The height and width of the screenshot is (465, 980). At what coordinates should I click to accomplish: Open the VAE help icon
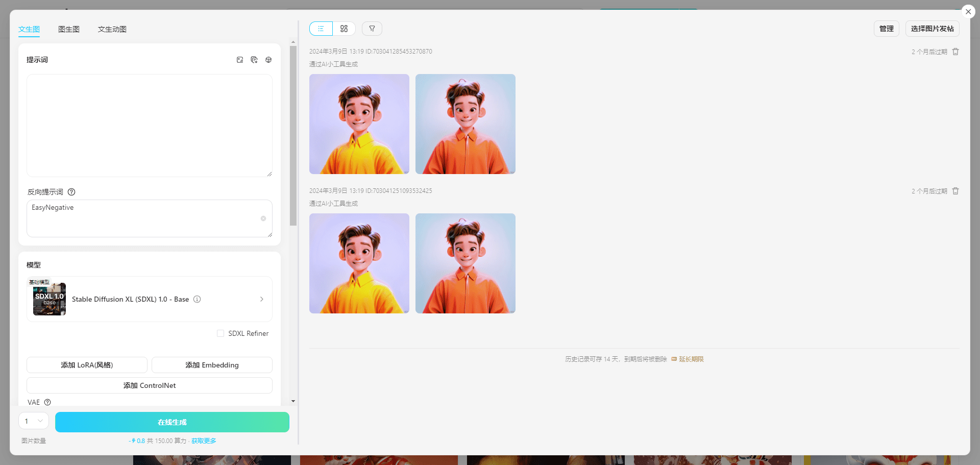click(47, 402)
